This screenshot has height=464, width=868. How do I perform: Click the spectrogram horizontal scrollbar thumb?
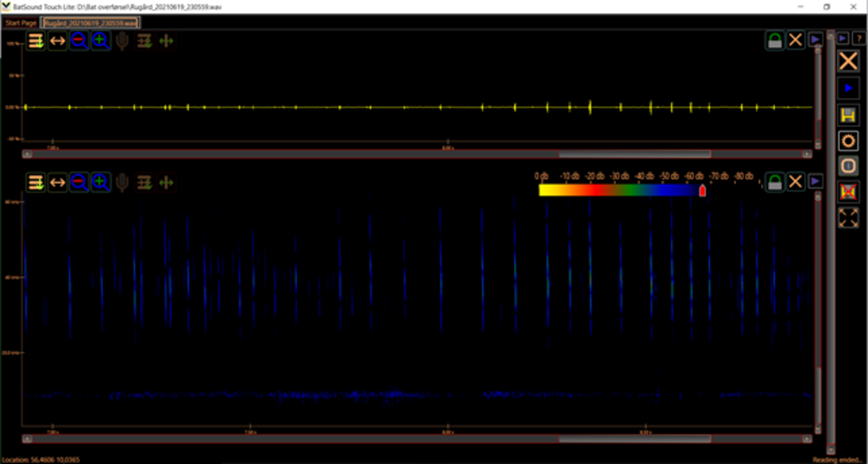coord(634,439)
